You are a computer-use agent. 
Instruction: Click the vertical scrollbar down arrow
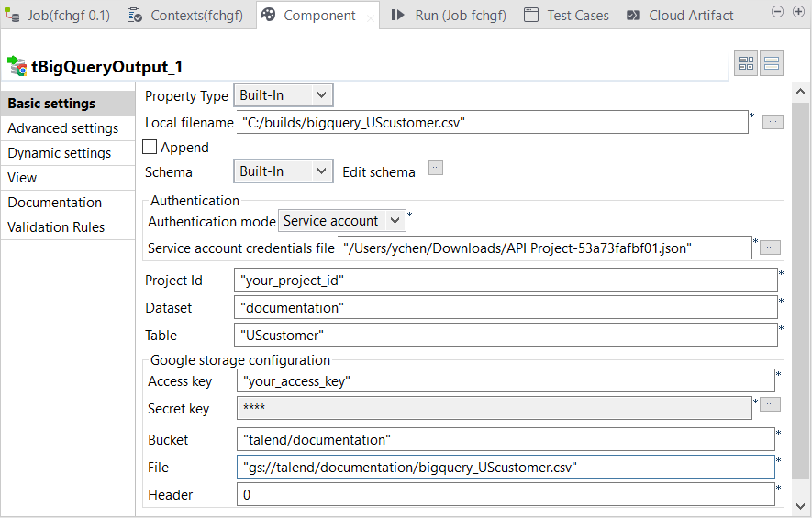point(800,506)
